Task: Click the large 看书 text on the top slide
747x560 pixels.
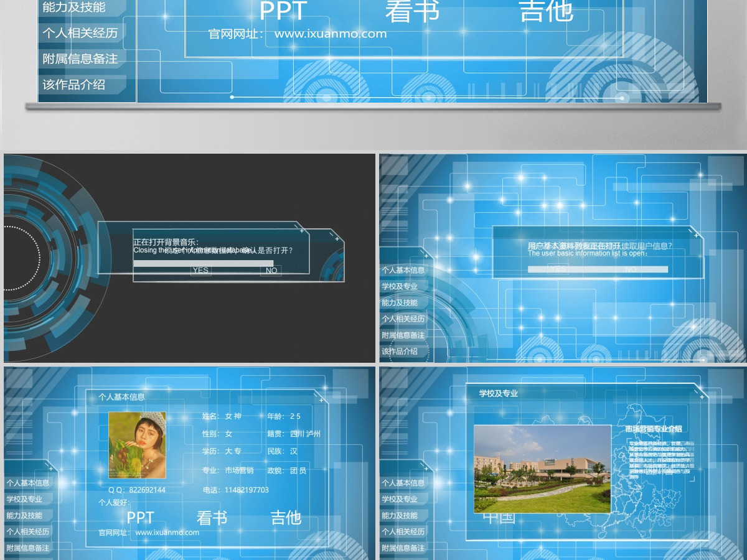Action: (x=413, y=11)
